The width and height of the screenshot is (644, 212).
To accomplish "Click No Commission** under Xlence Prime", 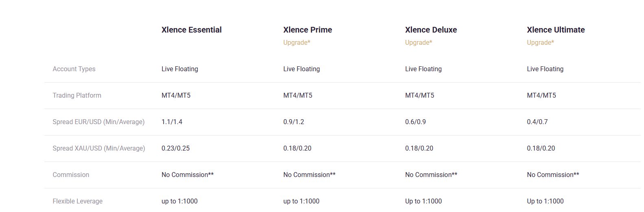I will click(309, 175).
